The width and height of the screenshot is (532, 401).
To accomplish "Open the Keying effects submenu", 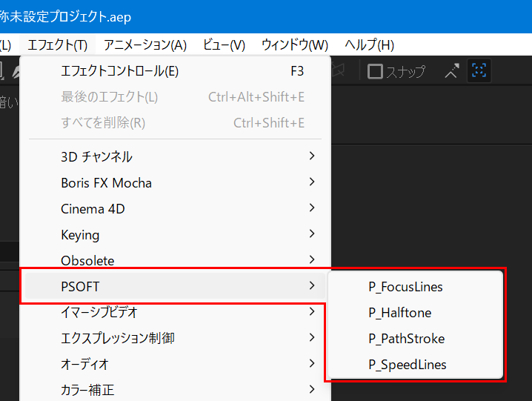I will tap(175, 235).
